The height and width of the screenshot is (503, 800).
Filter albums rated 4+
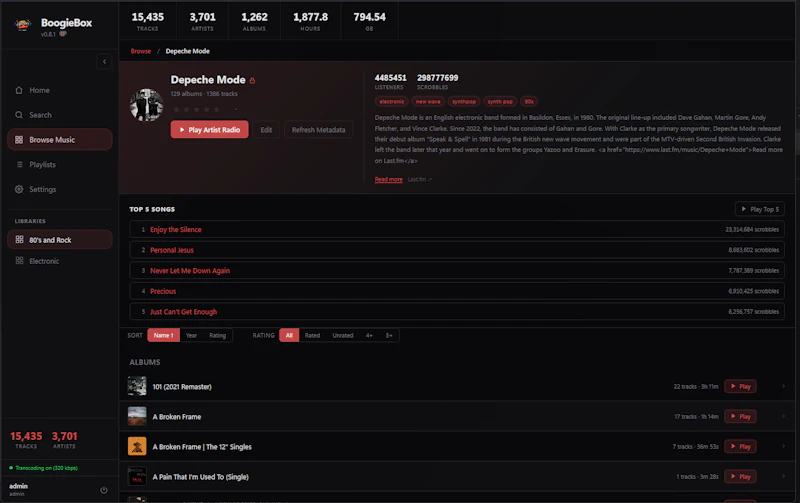369,335
